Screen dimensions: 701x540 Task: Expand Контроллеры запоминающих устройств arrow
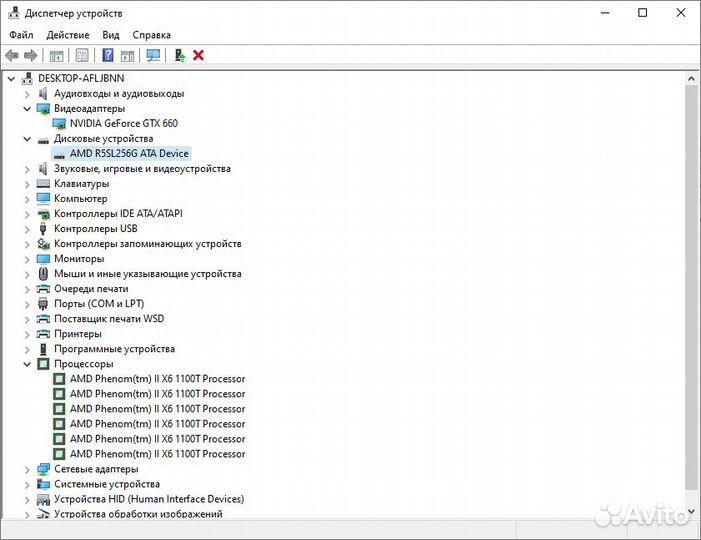pos(27,244)
